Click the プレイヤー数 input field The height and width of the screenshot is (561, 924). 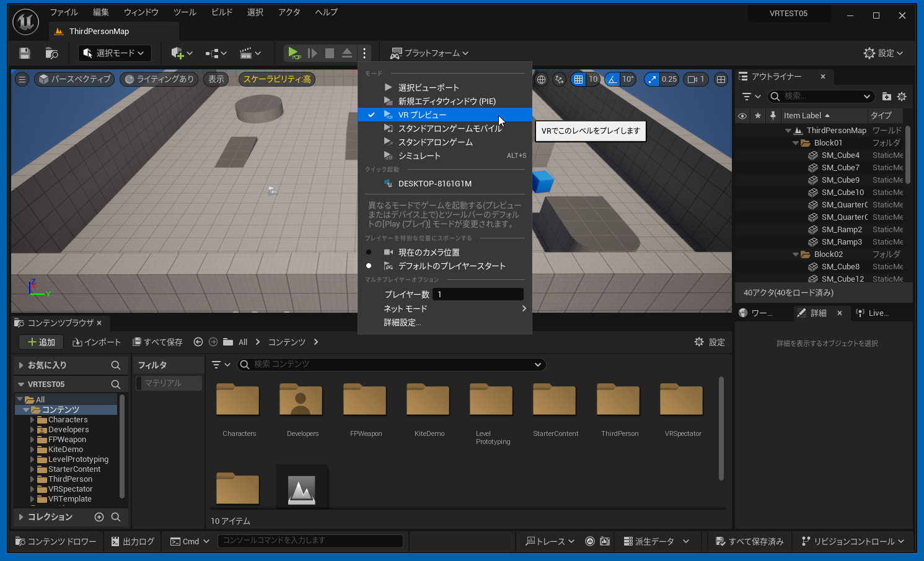point(478,294)
